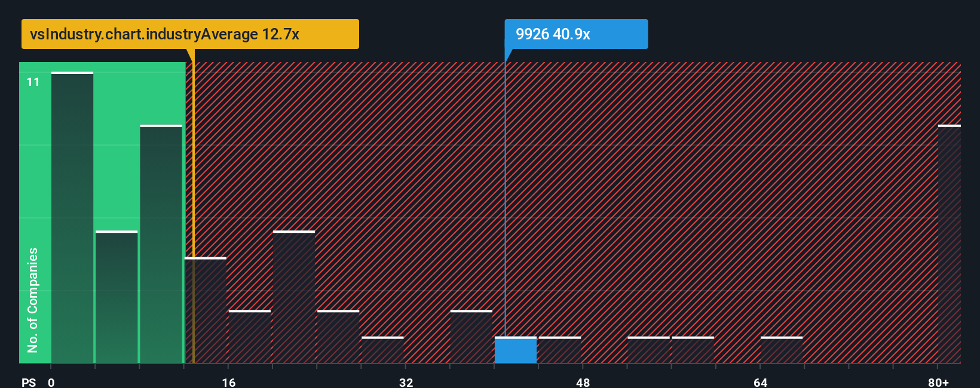Screen dimensions: 980x388
Task: Select the third green-zone bar before the 12.7x average
Action: click(x=161, y=244)
